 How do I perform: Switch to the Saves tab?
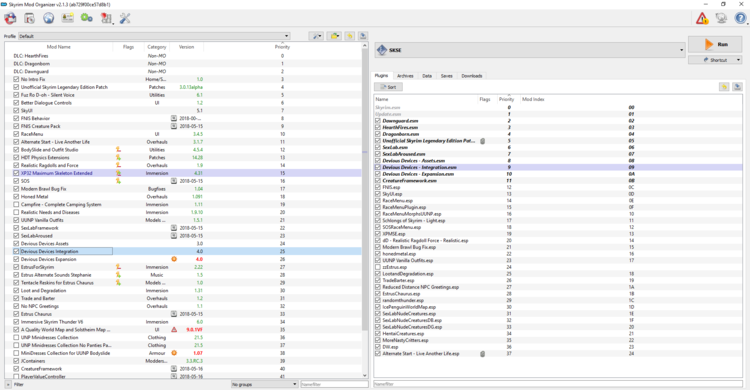click(x=446, y=76)
